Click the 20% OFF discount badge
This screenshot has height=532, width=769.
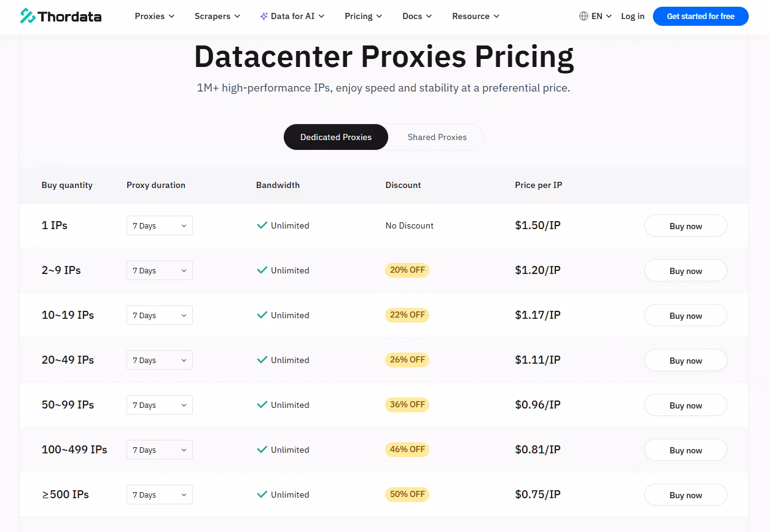407,270
